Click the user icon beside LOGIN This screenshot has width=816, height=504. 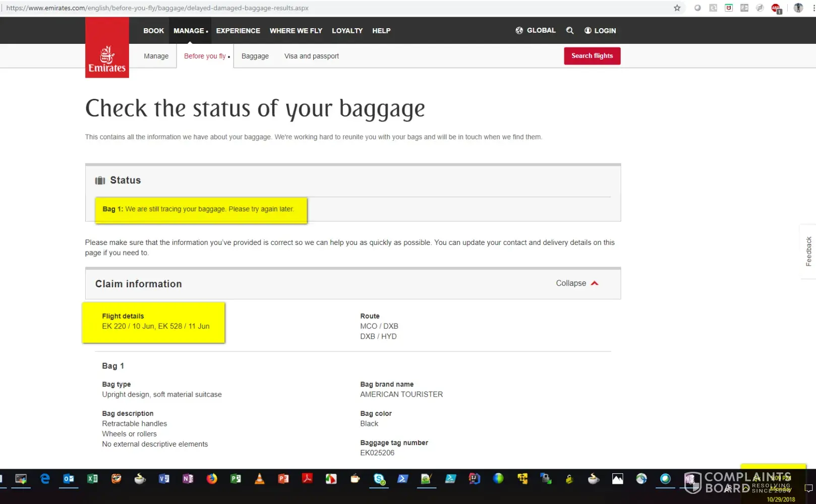coord(588,31)
